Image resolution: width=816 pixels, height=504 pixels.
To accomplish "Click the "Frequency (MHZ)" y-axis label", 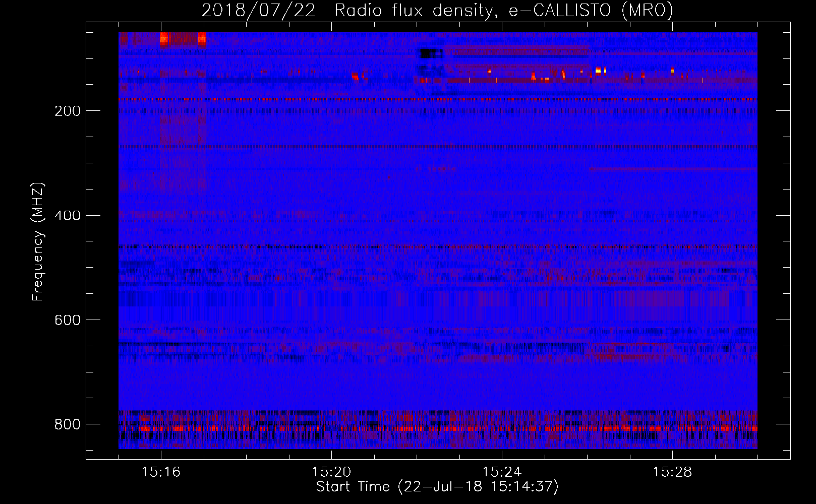I will [x=38, y=241].
